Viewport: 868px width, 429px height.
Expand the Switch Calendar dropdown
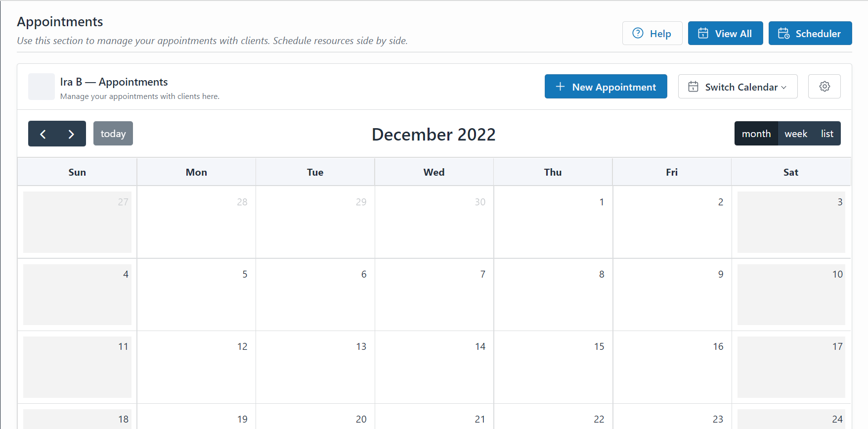click(737, 87)
